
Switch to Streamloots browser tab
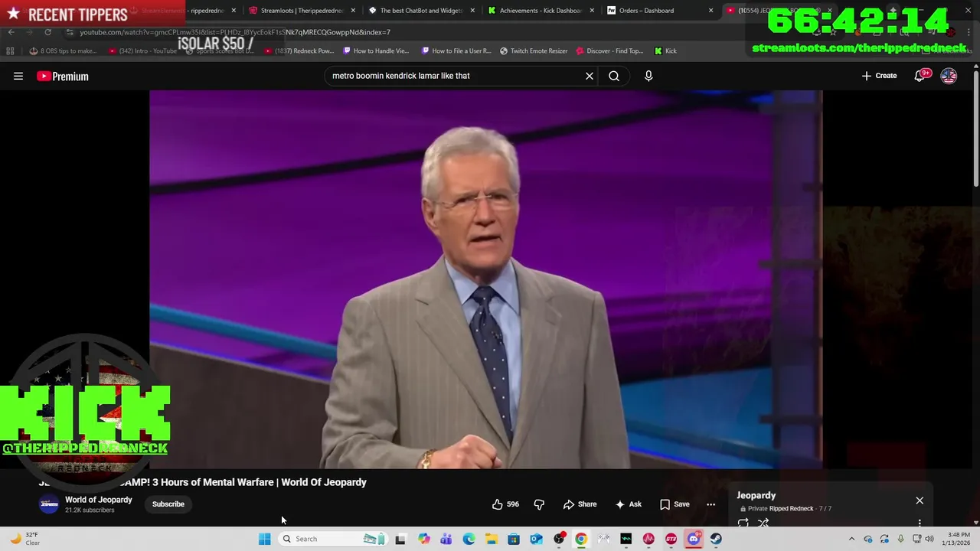point(302,11)
